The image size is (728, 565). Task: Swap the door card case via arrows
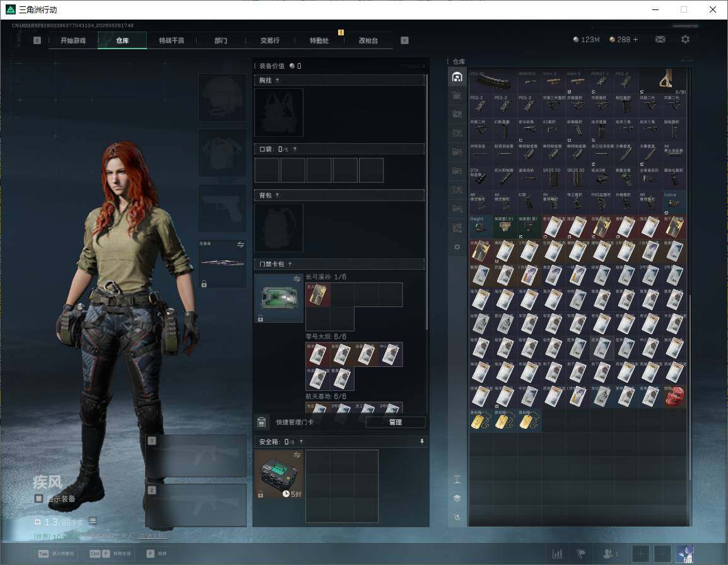296,279
